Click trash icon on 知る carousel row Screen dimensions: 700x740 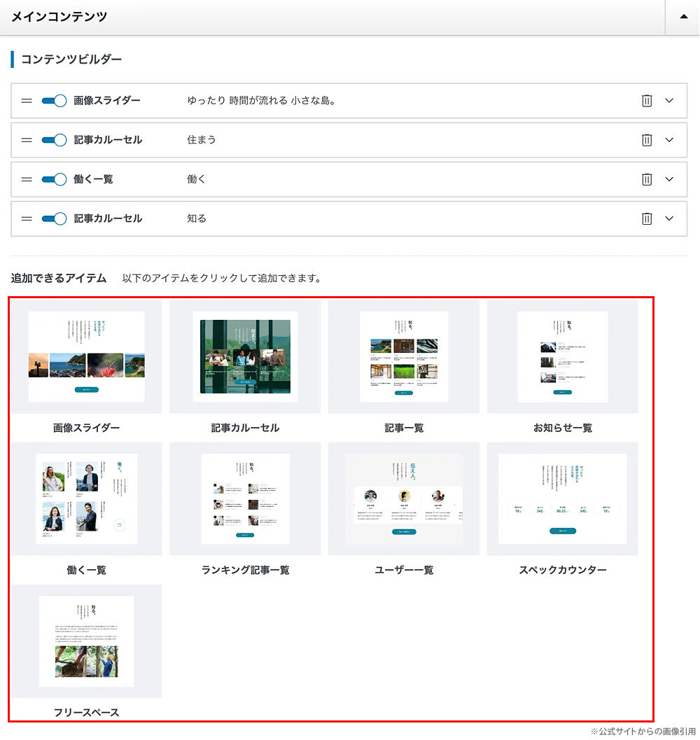point(647,218)
